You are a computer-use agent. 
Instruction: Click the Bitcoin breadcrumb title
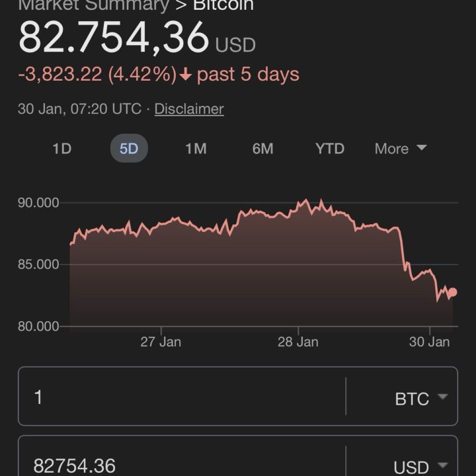tap(223, 5)
